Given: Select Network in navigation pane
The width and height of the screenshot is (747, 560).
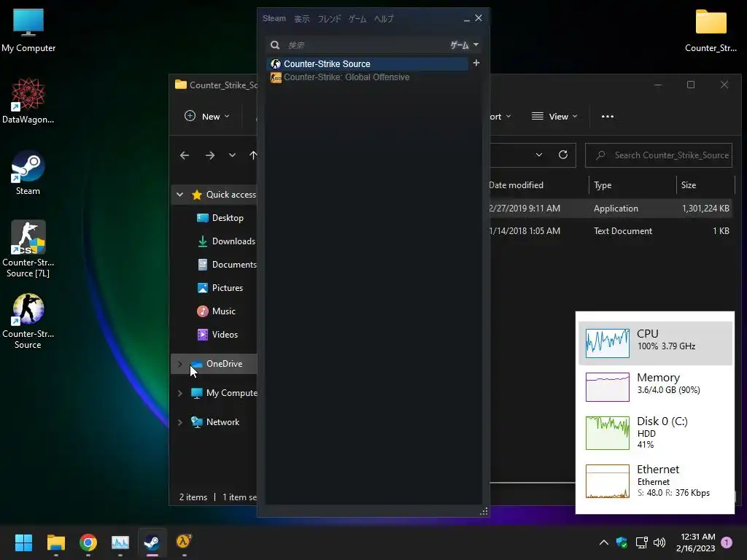Looking at the screenshot, I should click(x=215, y=422).
